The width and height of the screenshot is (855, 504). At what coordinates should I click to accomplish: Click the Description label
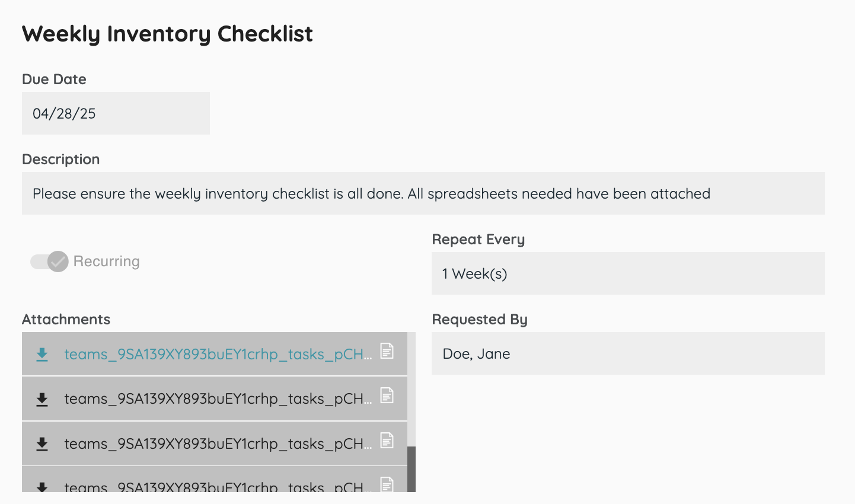(61, 160)
